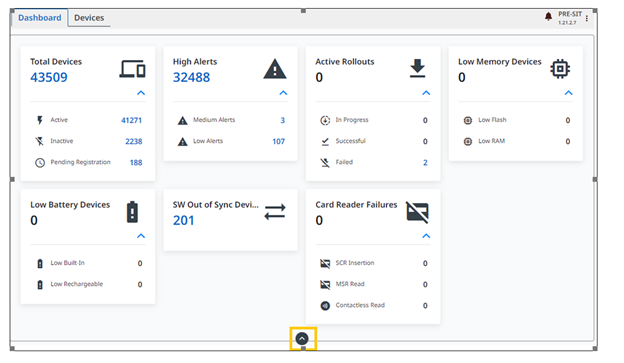
Task: Click the Successful checkmark icon
Action: pos(325,141)
